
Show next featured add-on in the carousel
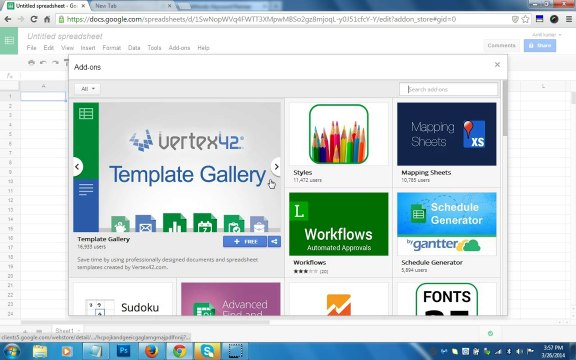(276, 167)
